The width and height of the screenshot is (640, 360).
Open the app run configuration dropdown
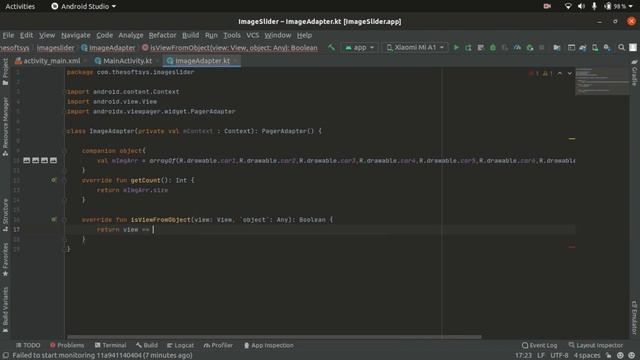(359, 48)
